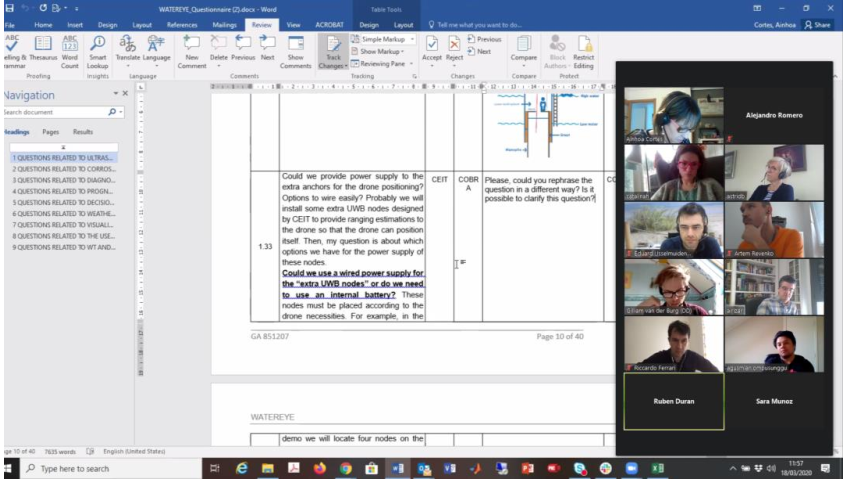Open Zoom from the taskbar

(x=631, y=468)
